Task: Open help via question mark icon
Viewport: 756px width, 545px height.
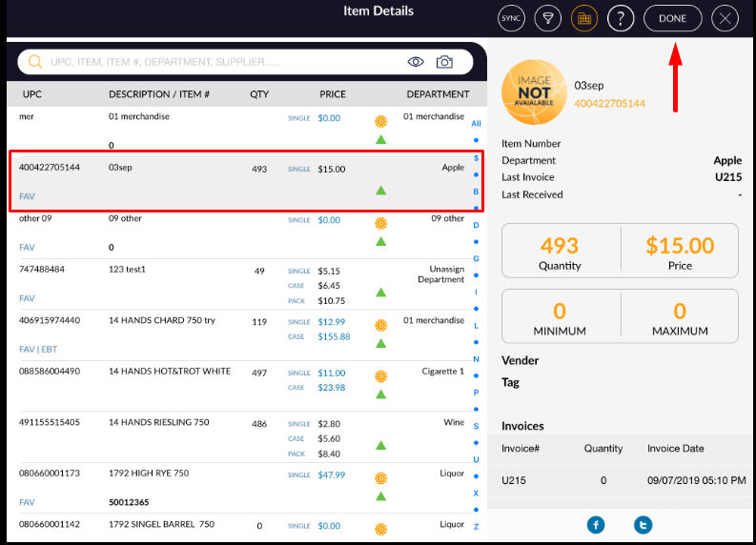Action: click(621, 17)
